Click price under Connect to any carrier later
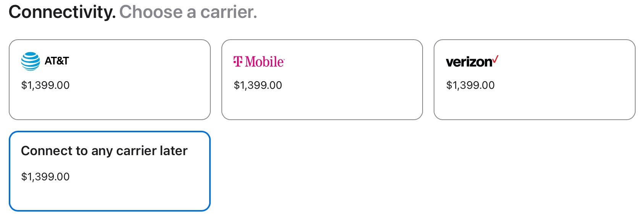Image resolution: width=644 pixels, height=223 pixels. click(x=45, y=176)
